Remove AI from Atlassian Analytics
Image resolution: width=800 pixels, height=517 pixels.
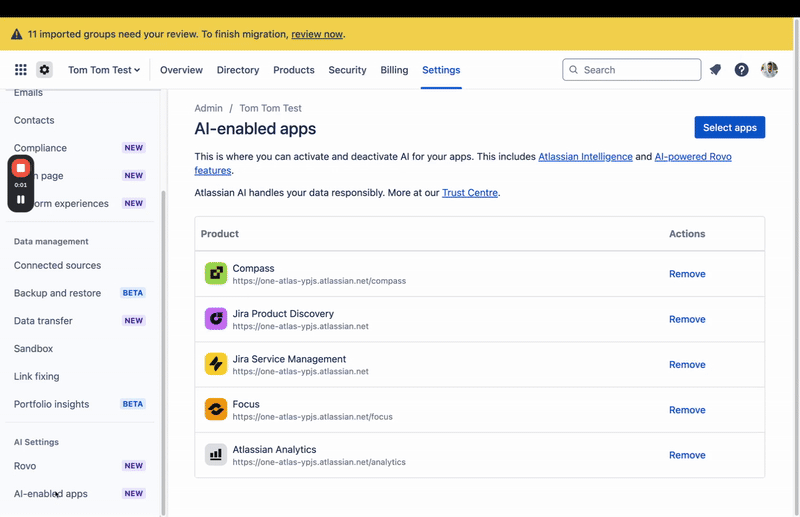(x=687, y=455)
